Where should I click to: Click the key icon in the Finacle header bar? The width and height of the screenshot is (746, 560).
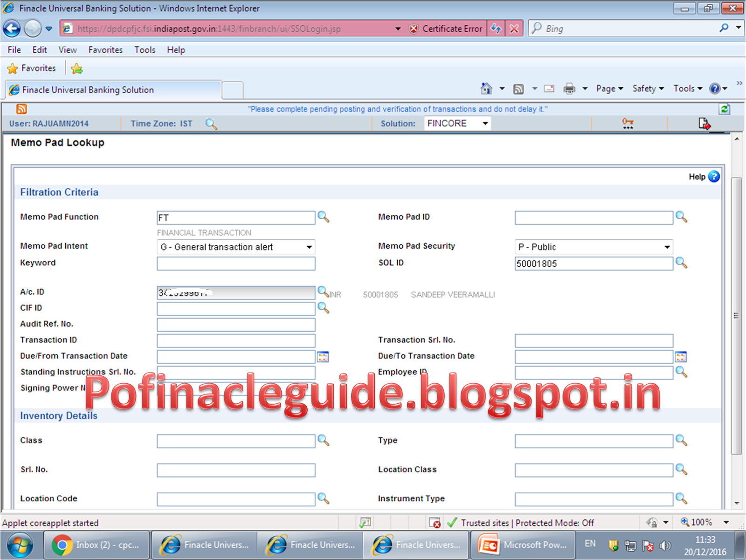(x=628, y=123)
